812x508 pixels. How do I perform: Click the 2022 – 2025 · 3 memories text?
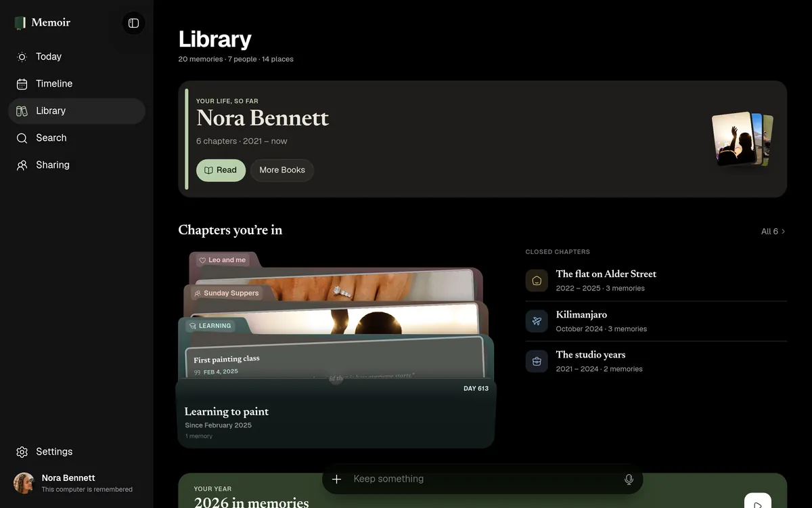[x=600, y=289]
